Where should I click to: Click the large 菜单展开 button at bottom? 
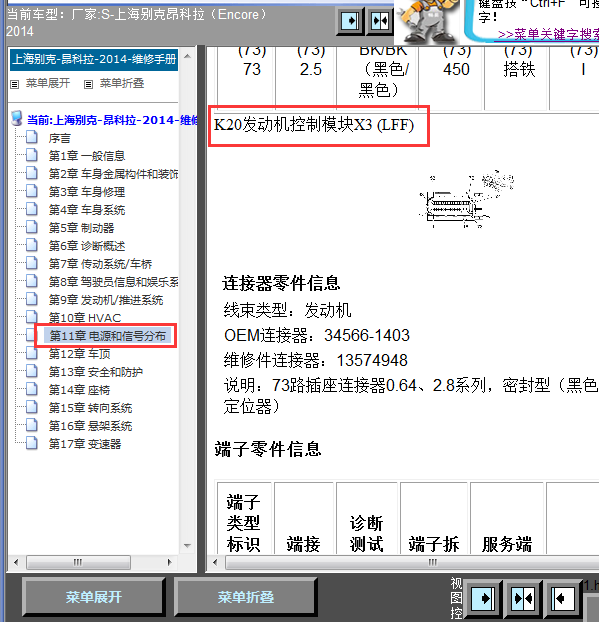pos(94,597)
